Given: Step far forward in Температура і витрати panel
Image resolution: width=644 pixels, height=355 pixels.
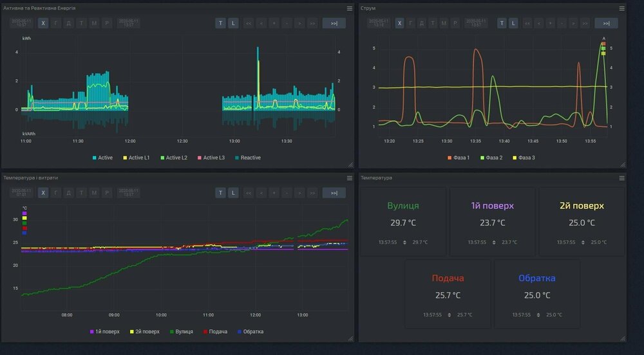Looking at the screenshot, I should [312, 193].
